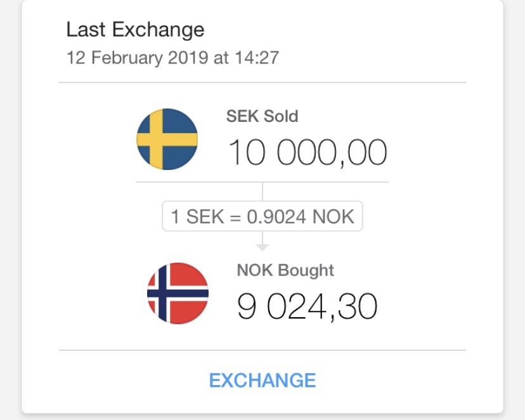525x420 pixels.
Task: Click the NOK Bought label
Action: (x=285, y=270)
